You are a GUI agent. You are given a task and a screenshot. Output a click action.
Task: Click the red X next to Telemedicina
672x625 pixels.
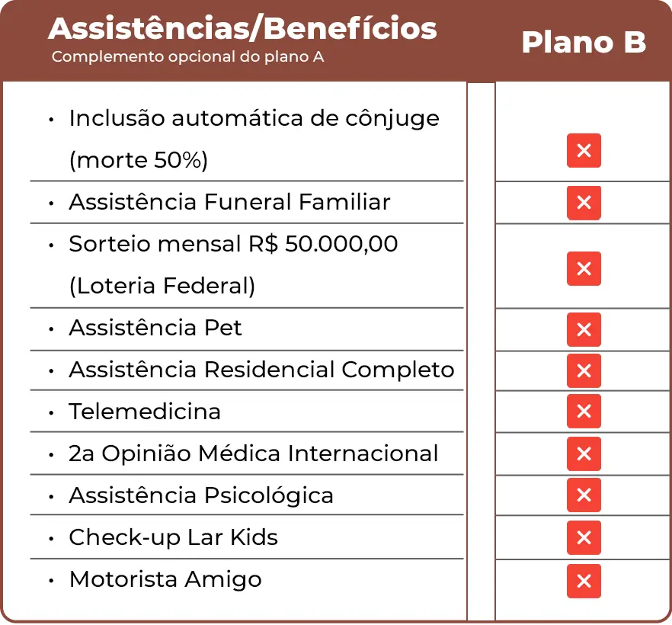584,412
